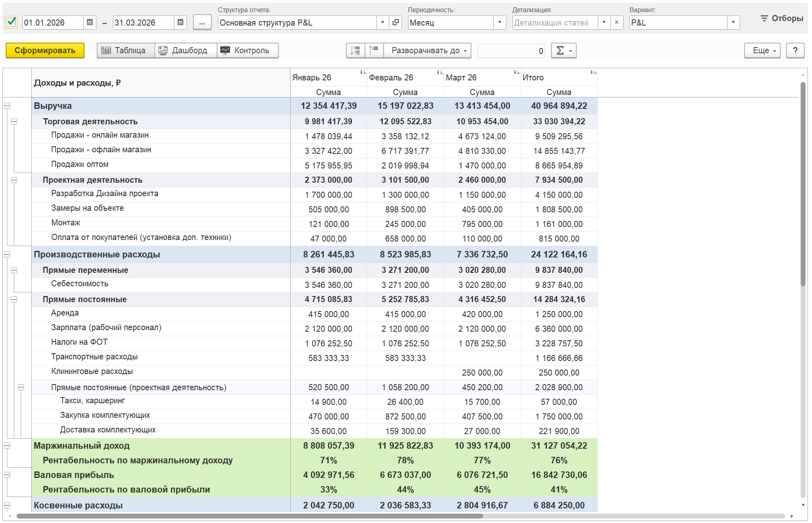Switch to Таблица view
The image size is (812, 523).
tap(126, 50)
